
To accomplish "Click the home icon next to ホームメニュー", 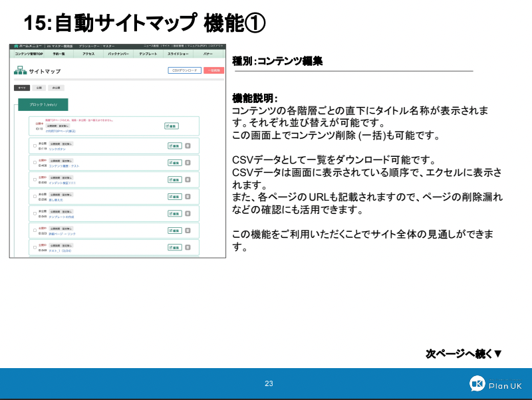I will pos(16,46).
